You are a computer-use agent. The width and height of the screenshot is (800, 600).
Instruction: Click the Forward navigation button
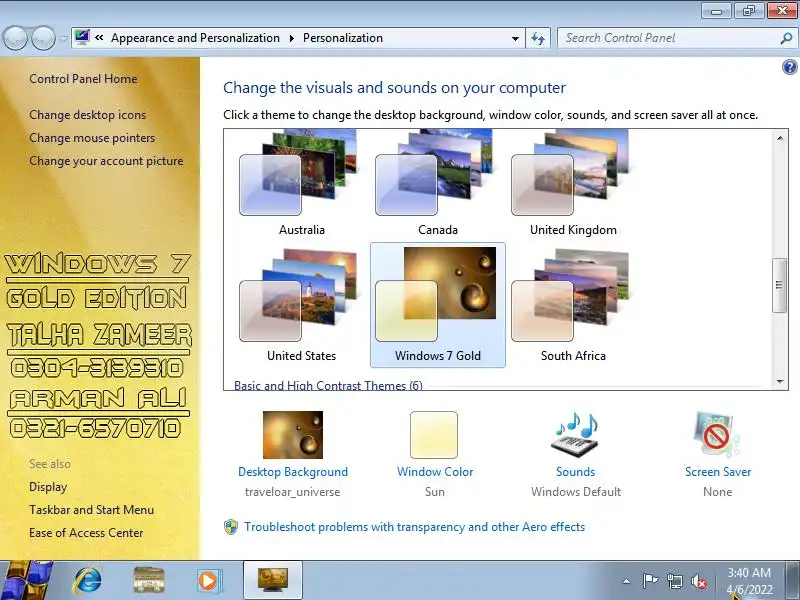[43, 38]
